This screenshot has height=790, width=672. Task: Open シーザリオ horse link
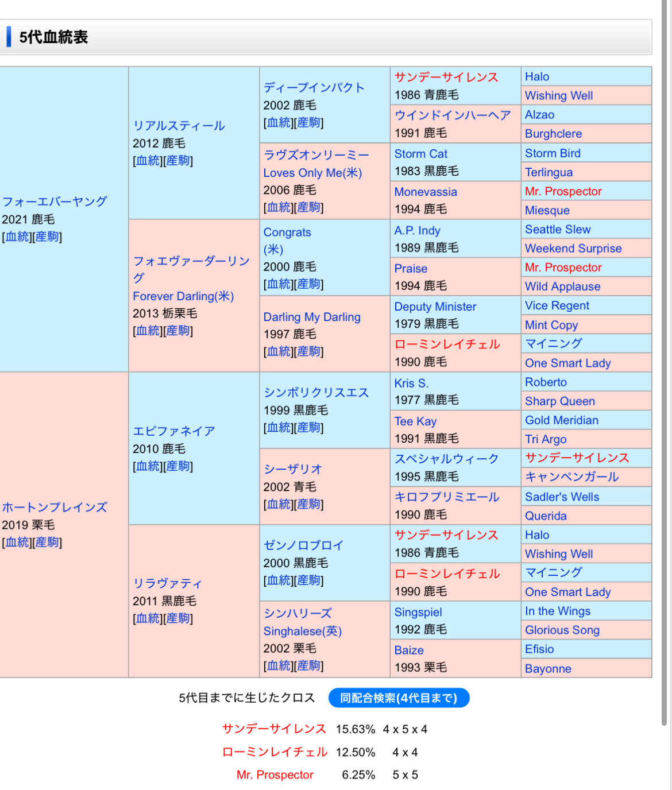[293, 469]
